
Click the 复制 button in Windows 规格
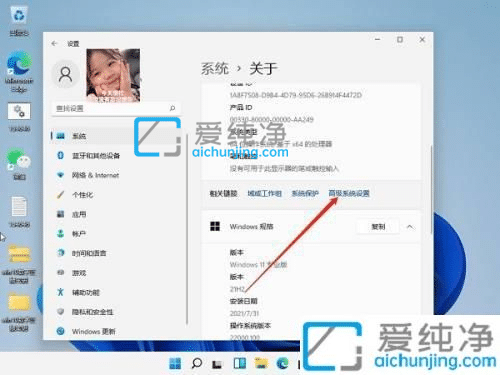(x=378, y=227)
